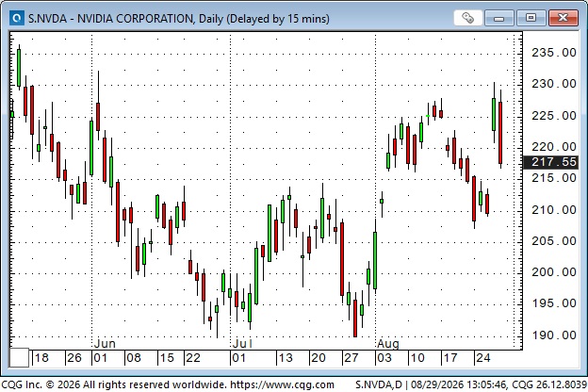Click the 220.00 price scale label

pyautogui.click(x=553, y=147)
